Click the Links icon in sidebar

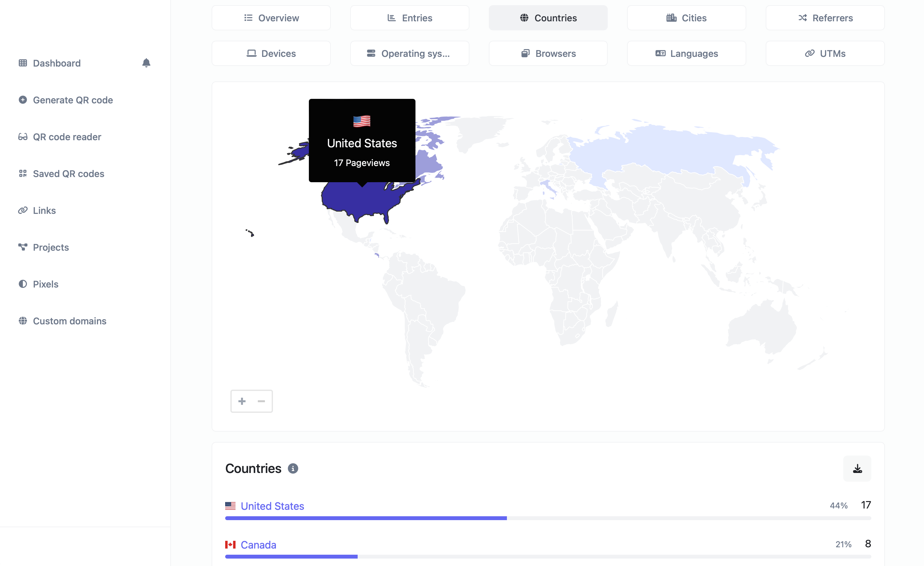coord(23,210)
